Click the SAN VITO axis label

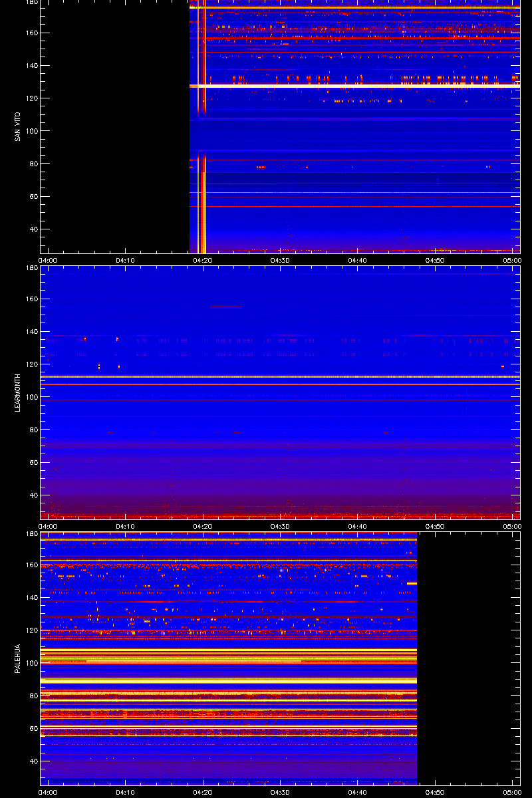point(17,127)
